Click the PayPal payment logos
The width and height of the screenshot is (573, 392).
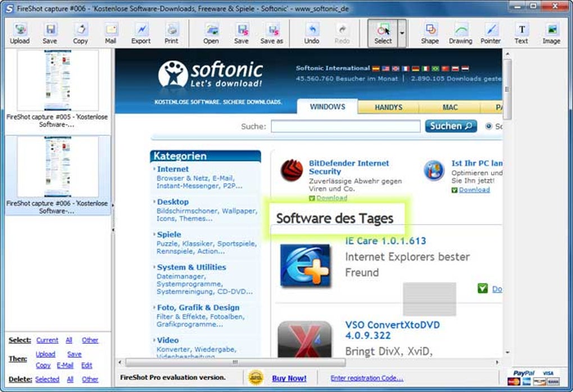tap(534, 378)
